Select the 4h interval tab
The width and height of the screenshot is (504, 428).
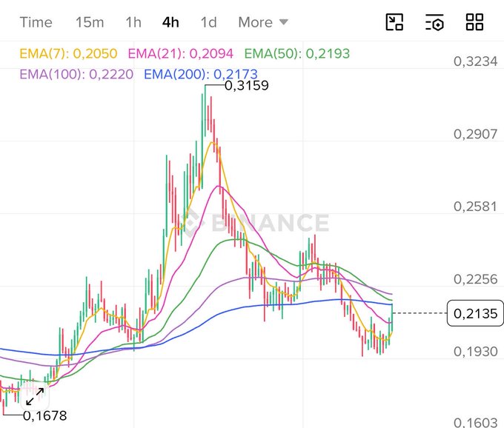click(170, 22)
